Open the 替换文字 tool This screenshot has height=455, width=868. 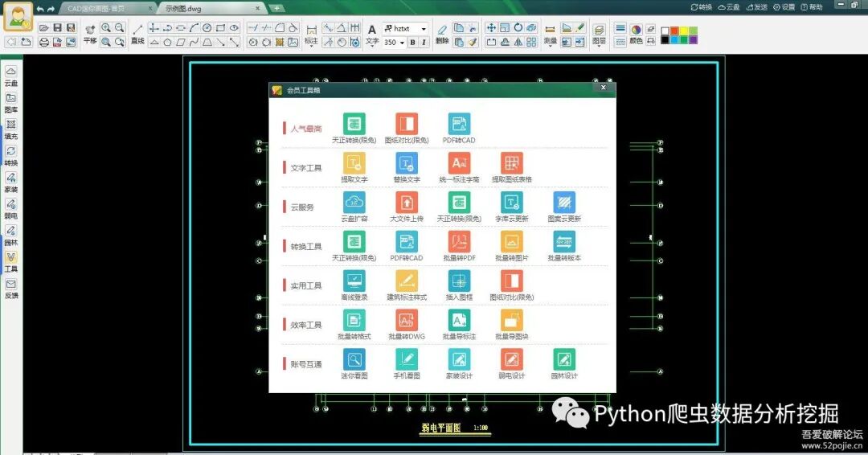click(x=407, y=167)
